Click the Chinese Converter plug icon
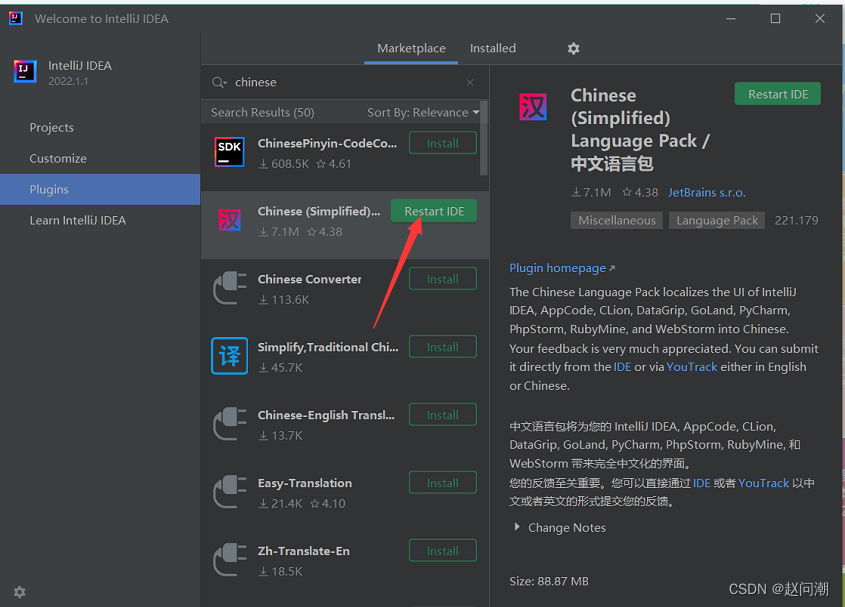845x607 pixels. [230, 288]
